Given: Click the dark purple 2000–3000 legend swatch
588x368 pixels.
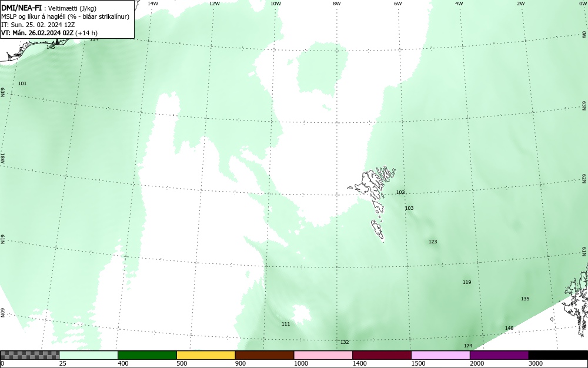Looking at the screenshot, I should (x=499, y=355).
